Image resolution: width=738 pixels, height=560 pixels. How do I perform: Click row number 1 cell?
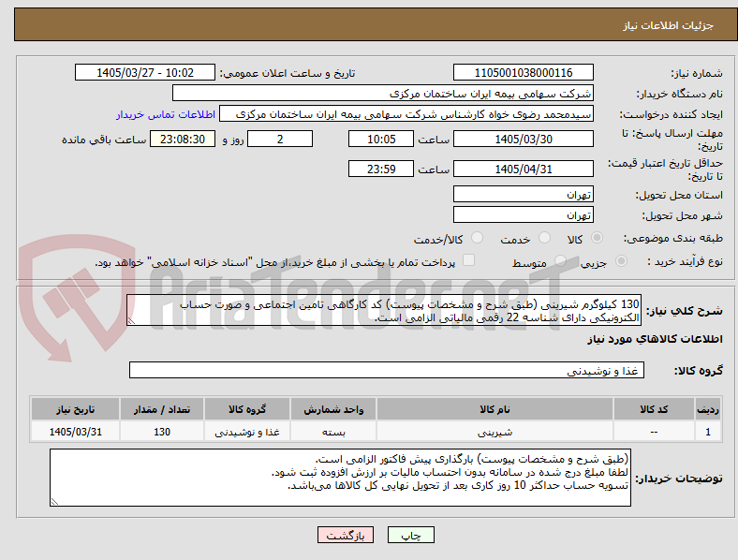708,432
